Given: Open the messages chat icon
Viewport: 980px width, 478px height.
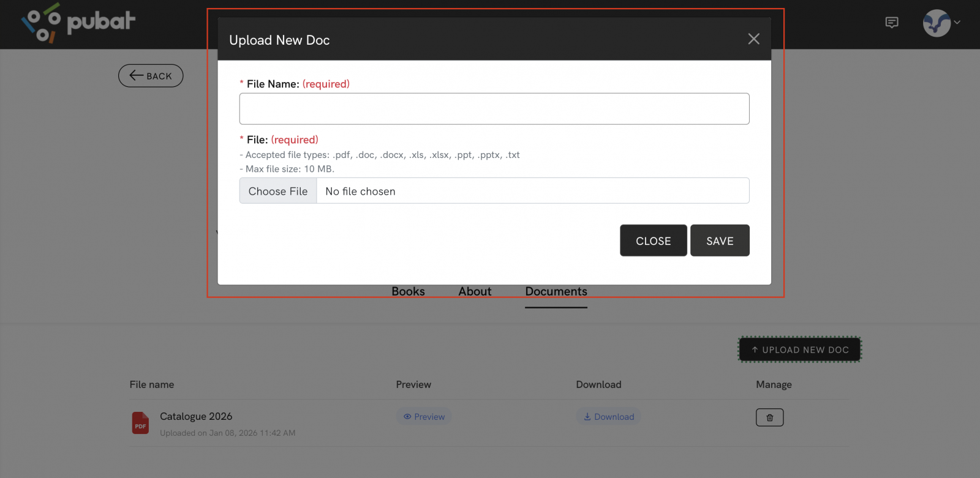Looking at the screenshot, I should pos(892,23).
